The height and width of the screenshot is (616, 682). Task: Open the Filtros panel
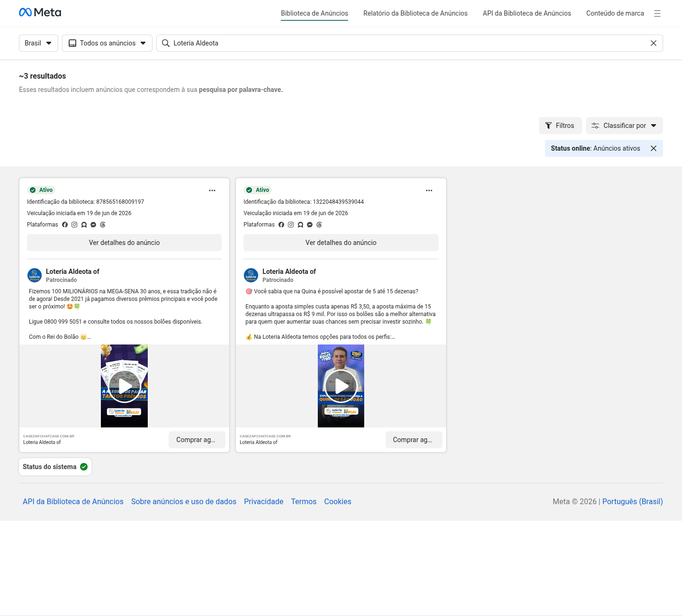point(560,126)
